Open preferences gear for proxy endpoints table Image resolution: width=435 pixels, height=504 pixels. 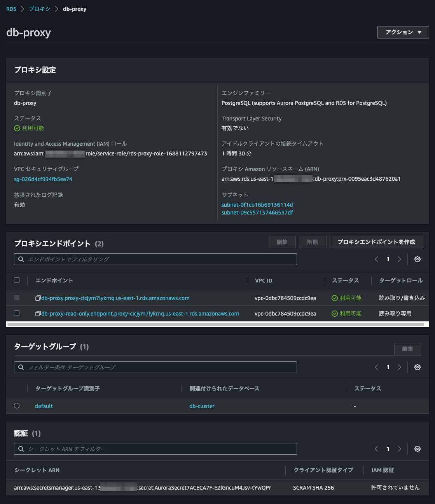pos(418,259)
